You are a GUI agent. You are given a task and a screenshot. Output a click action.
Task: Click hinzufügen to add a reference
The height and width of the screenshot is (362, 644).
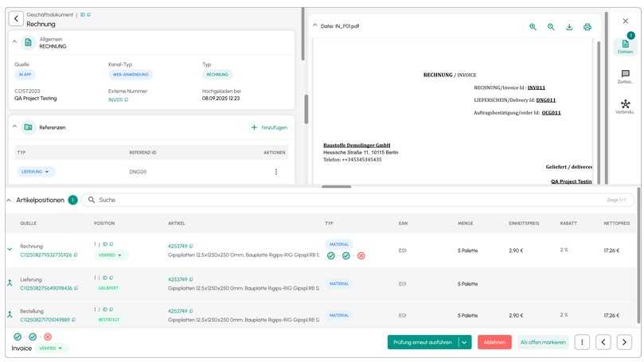pos(268,127)
